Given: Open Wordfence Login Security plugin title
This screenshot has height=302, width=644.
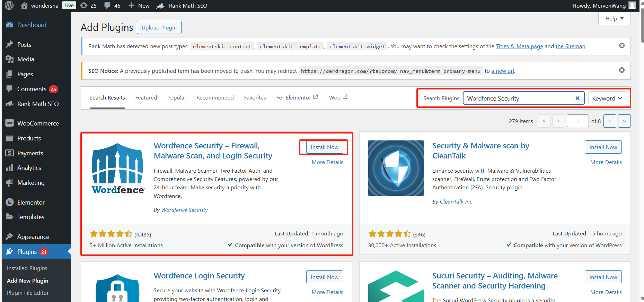Looking at the screenshot, I should click(199, 276).
